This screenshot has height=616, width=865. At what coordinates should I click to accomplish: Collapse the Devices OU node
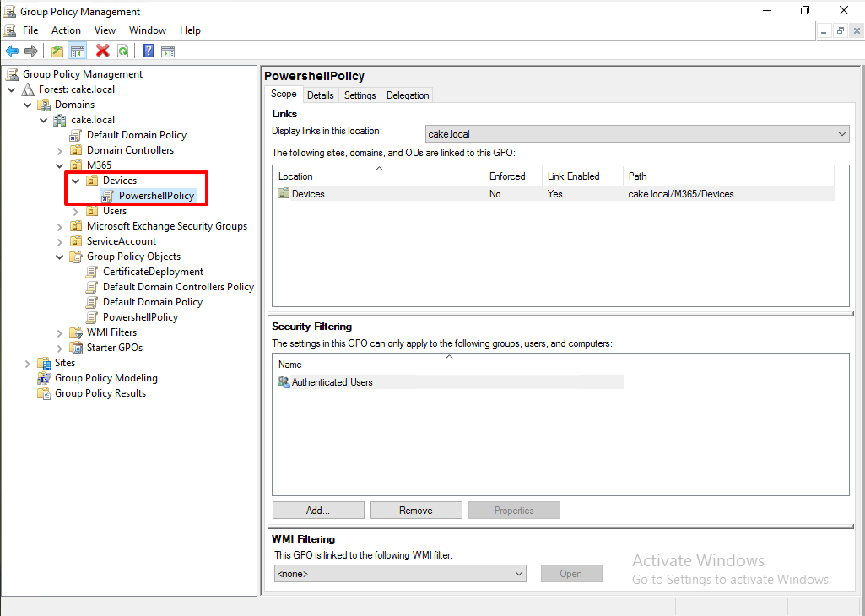point(76,181)
